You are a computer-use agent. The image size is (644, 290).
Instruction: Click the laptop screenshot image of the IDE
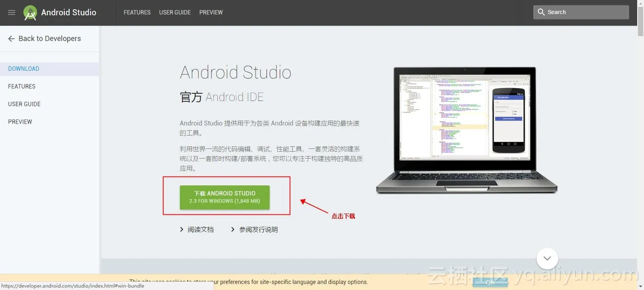[x=466, y=131]
